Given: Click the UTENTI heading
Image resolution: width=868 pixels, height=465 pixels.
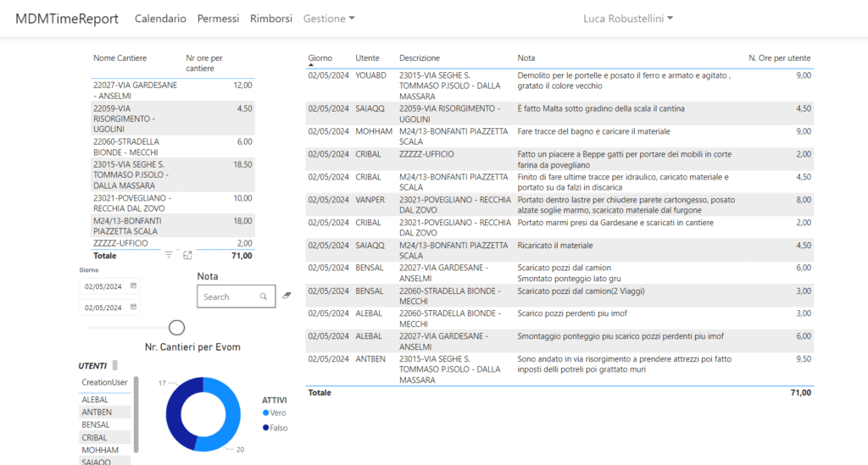Looking at the screenshot, I should click(x=92, y=365).
